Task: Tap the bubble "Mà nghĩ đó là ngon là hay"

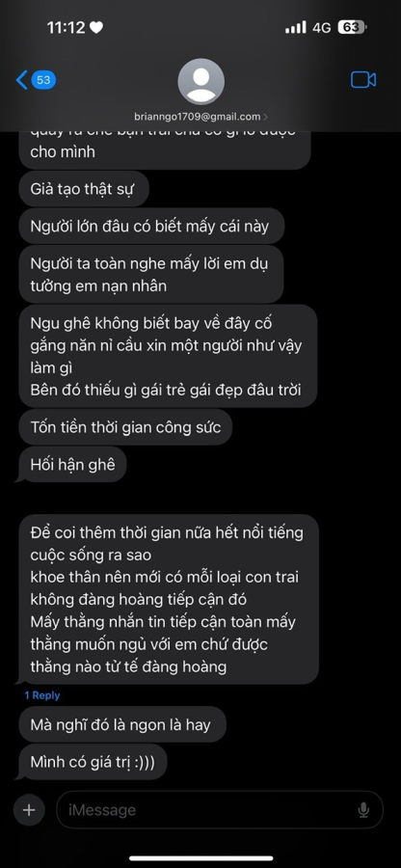Action: point(122,724)
